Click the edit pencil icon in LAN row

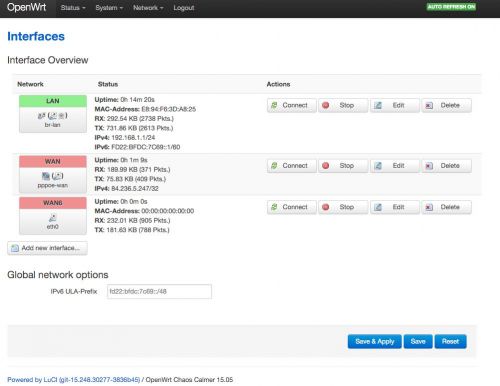377,105
